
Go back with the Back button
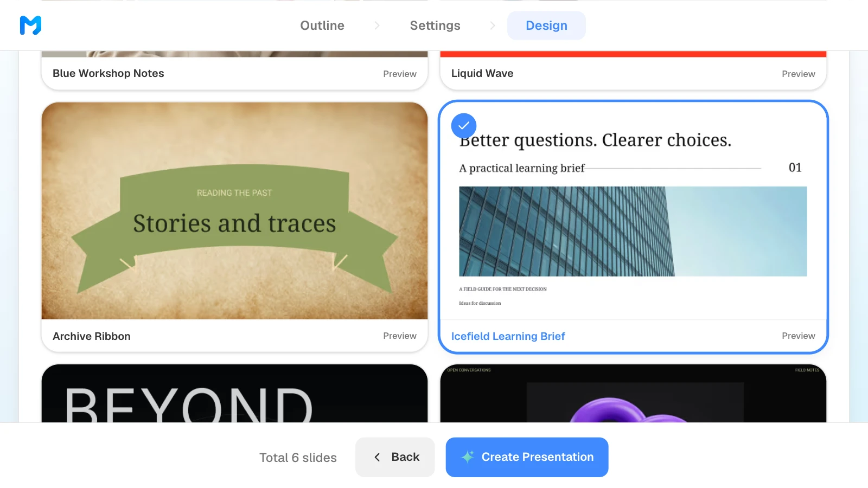[x=395, y=457]
